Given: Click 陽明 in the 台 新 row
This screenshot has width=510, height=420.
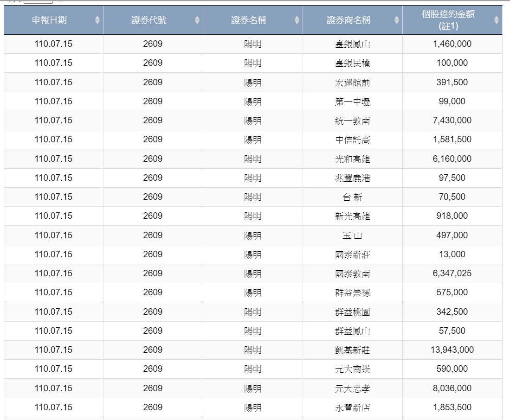Looking at the screenshot, I should tap(253, 197).
